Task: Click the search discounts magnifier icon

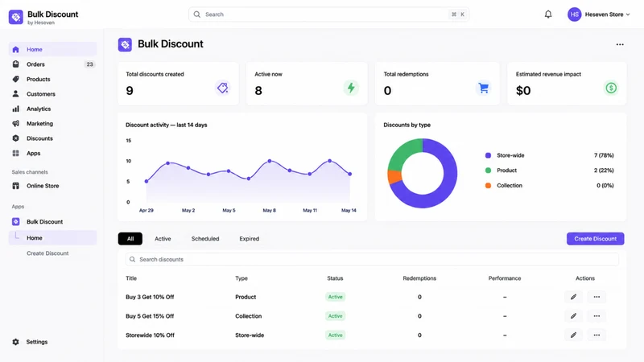Action: 132,259
